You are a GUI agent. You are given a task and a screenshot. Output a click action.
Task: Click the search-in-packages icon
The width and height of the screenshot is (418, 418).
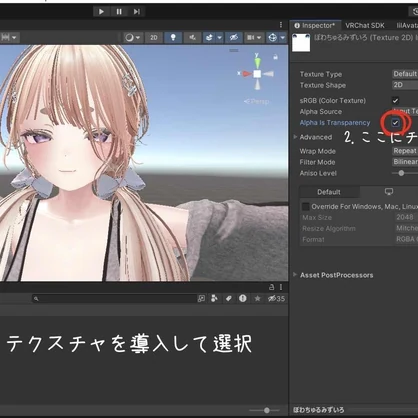click(201, 299)
